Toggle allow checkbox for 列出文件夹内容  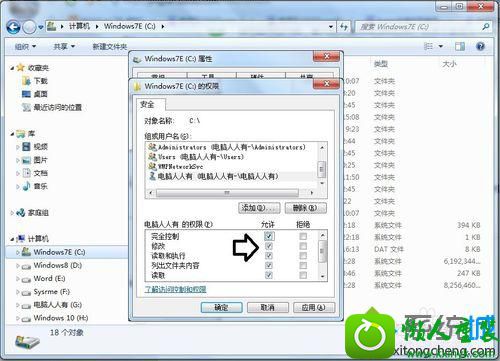pos(269,266)
